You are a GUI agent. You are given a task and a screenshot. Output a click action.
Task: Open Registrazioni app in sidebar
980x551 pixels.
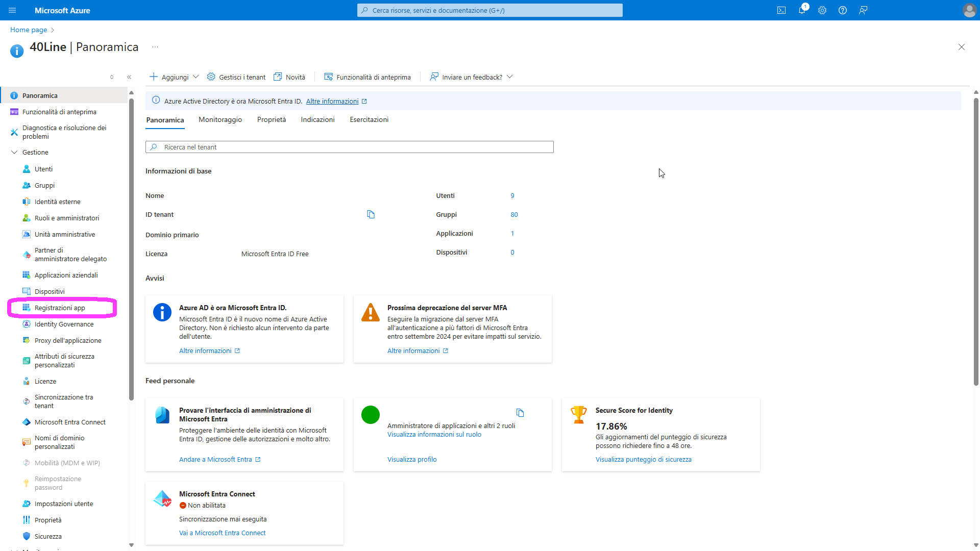click(x=60, y=308)
